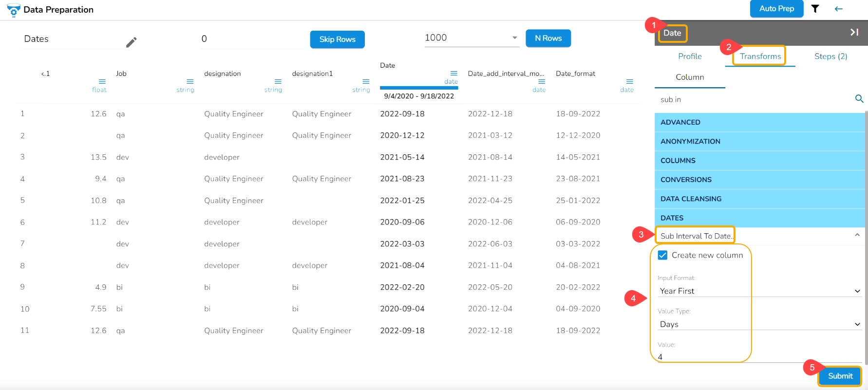Click Date cell 2020-12-12
The width and height of the screenshot is (868, 390).
(402, 135)
